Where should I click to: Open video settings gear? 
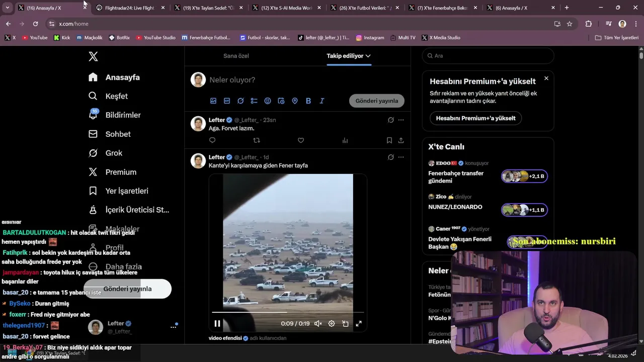click(x=332, y=324)
